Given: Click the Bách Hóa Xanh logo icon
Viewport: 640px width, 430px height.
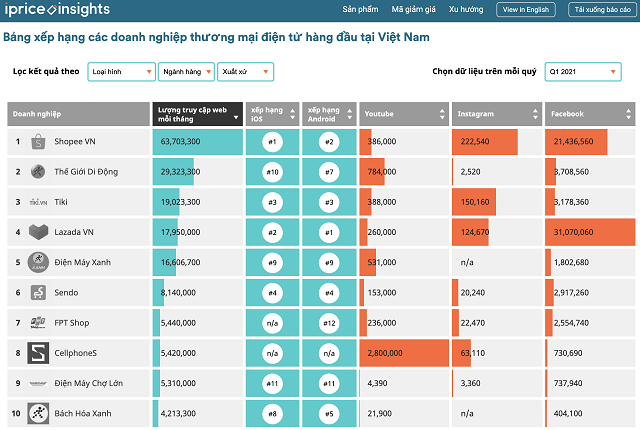Looking at the screenshot, I should click(x=38, y=413).
